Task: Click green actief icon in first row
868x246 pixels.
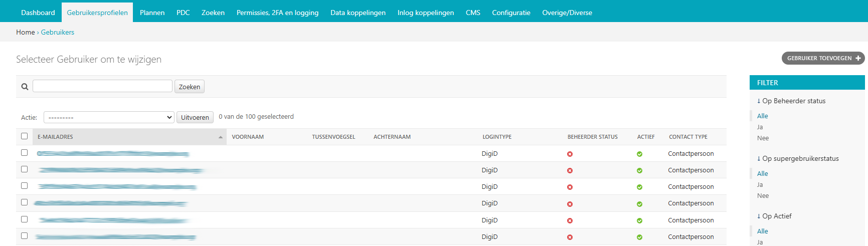Action: tap(639, 154)
